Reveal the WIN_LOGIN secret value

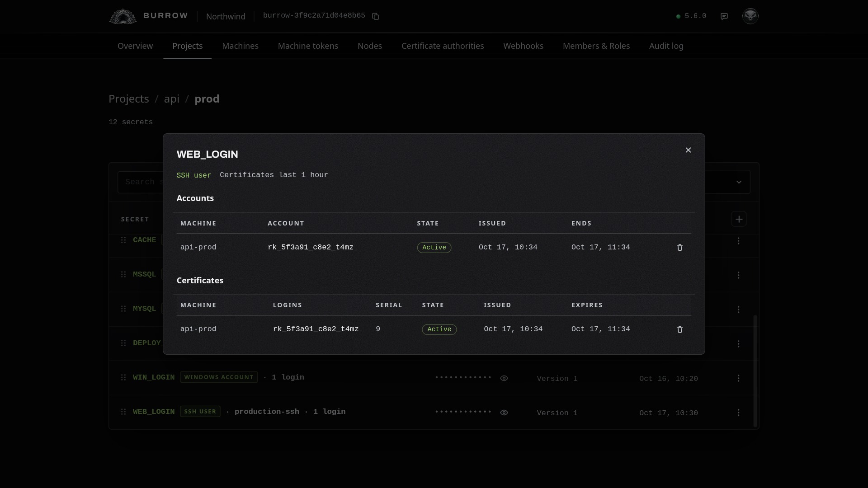504,378
